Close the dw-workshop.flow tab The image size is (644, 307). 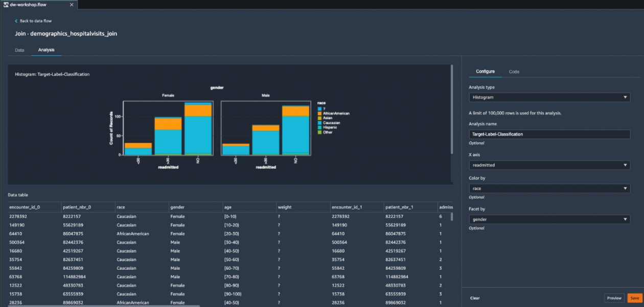(x=71, y=5)
